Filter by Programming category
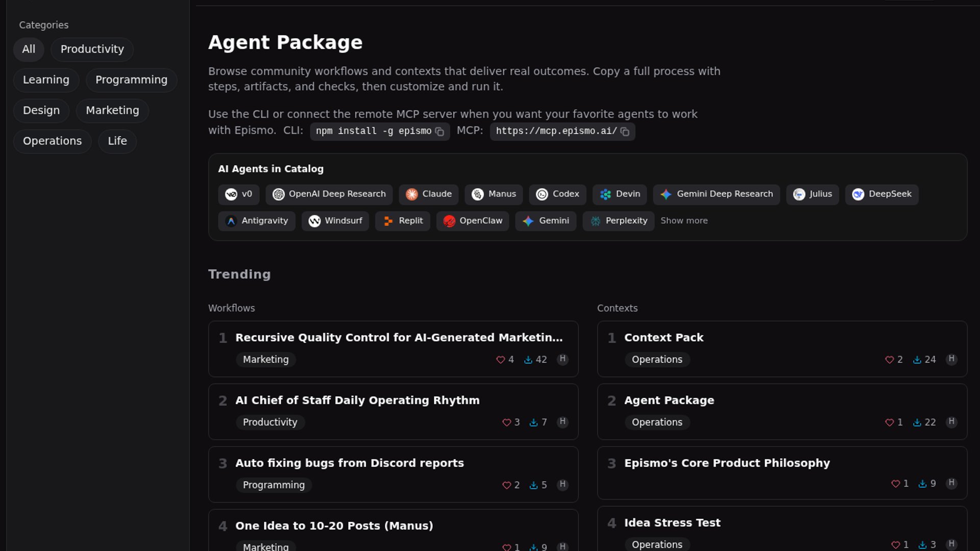 coord(131,80)
